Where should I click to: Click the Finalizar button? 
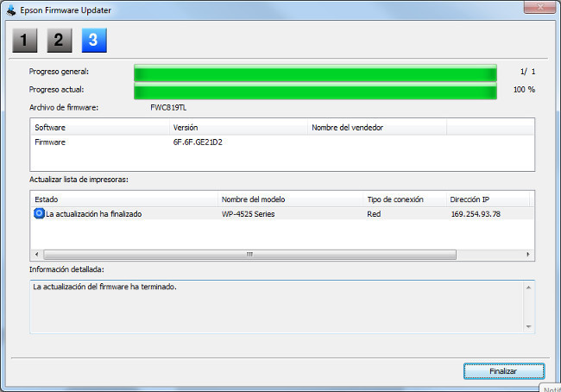(x=504, y=371)
